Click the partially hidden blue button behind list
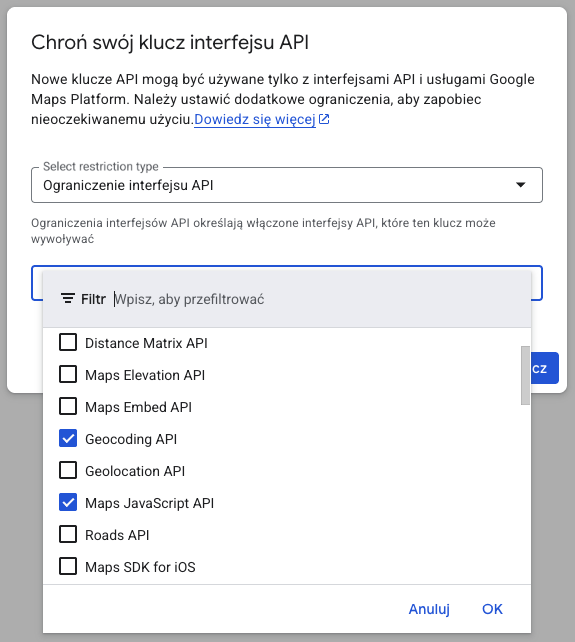The height and width of the screenshot is (642, 575). pyautogui.click(x=545, y=368)
